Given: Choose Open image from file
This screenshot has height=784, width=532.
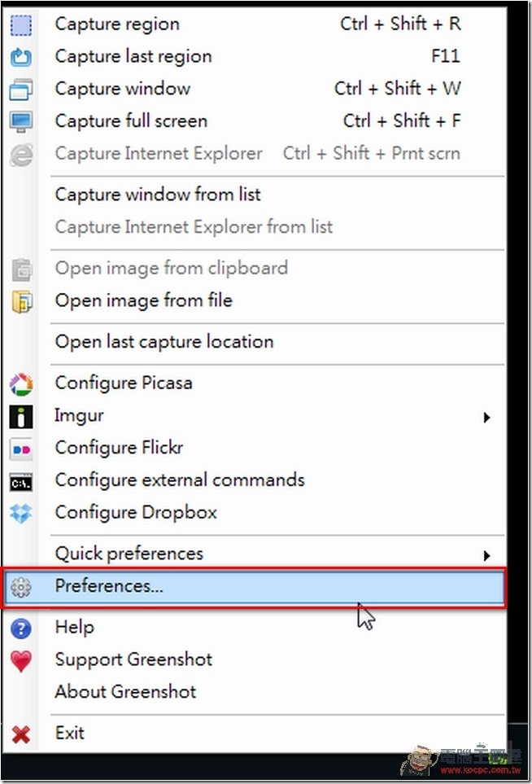Looking at the screenshot, I should [144, 300].
